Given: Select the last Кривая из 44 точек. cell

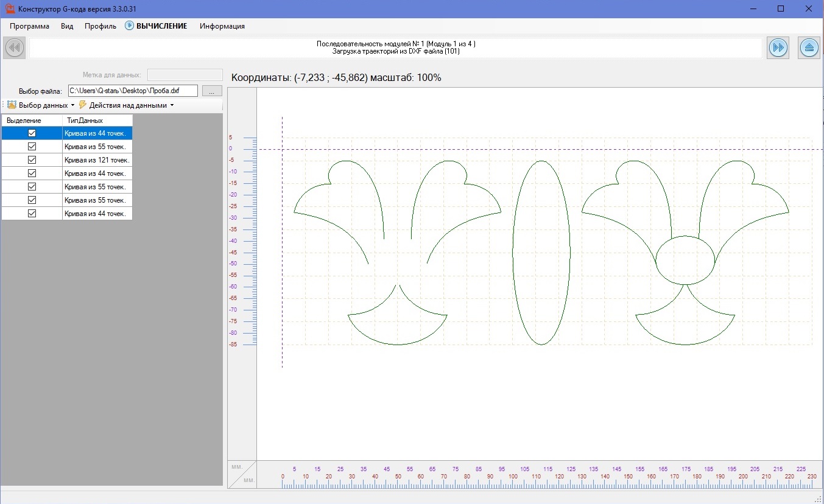Looking at the screenshot, I should tap(97, 214).
